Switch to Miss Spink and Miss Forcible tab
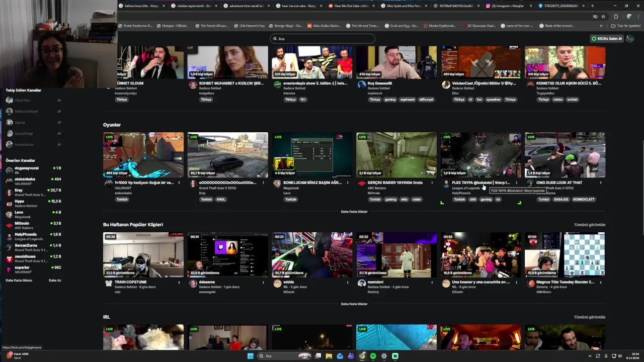This screenshot has width=644, height=362. [404, 6]
